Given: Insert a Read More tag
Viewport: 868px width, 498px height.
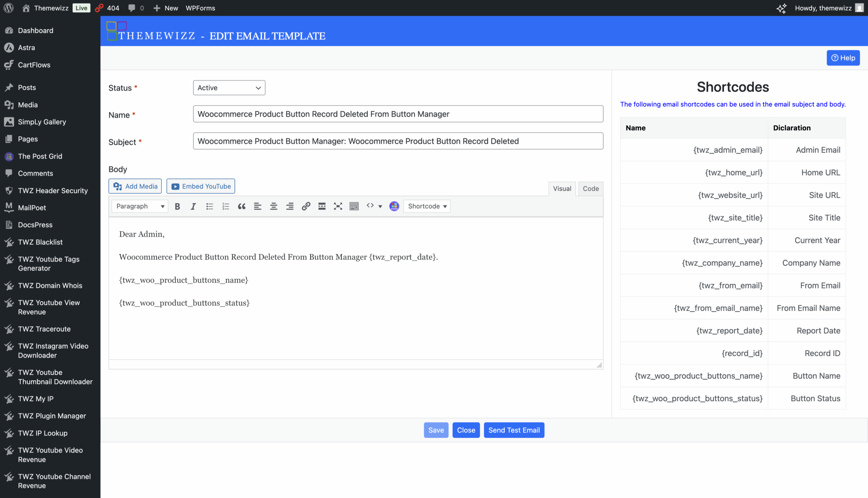Looking at the screenshot, I should point(322,206).
